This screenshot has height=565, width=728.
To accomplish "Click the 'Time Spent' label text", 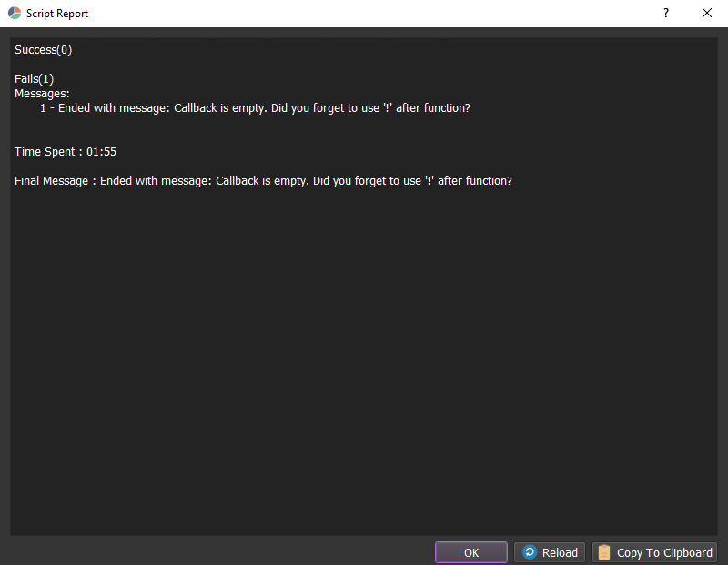I will coord(46,151).
